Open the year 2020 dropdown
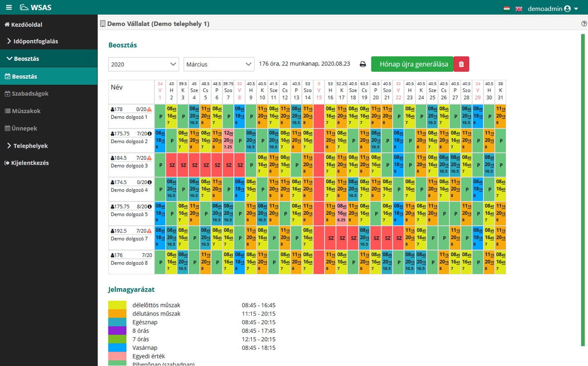This screenshot has width=588, height=366. (x=143, y=64)
